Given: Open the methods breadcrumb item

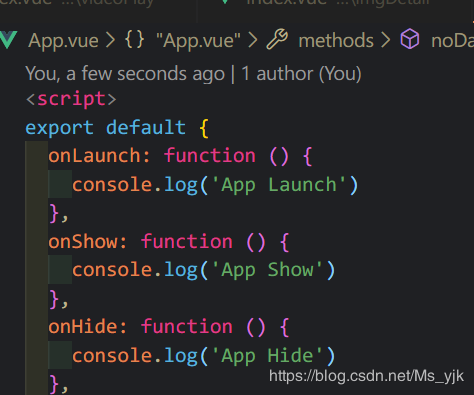Looking at the screenshot, I should pyautogui.click(x=336, y=41).
